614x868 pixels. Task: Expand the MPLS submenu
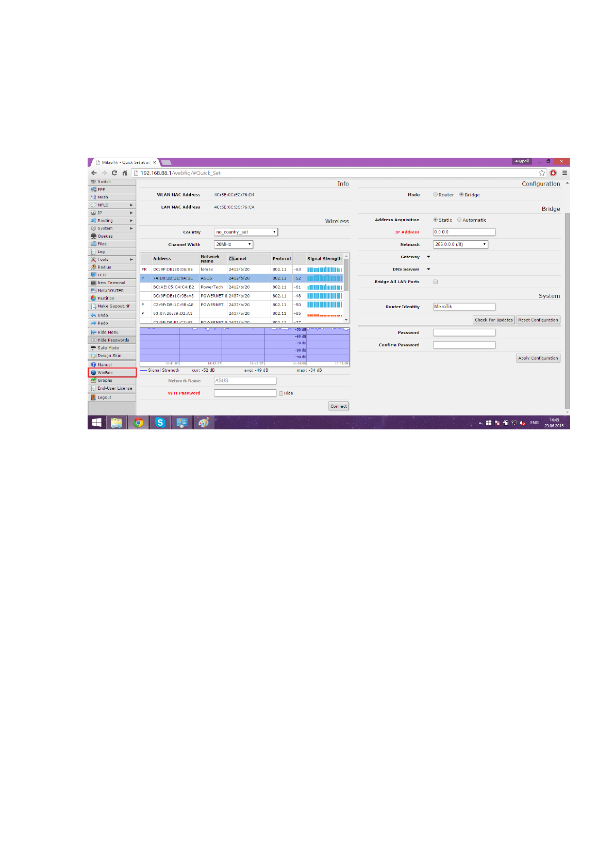click(x=112, y=205)
